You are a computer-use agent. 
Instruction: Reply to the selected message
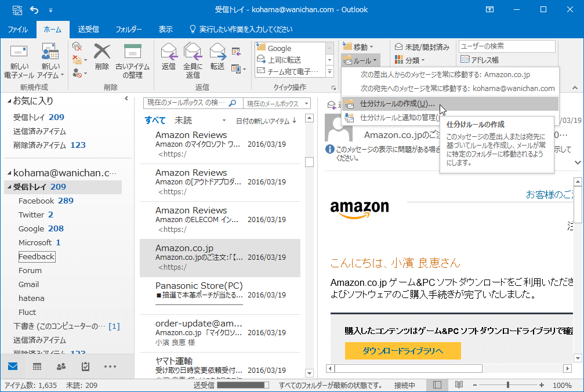pyautogui.click(x=168, y=57)
